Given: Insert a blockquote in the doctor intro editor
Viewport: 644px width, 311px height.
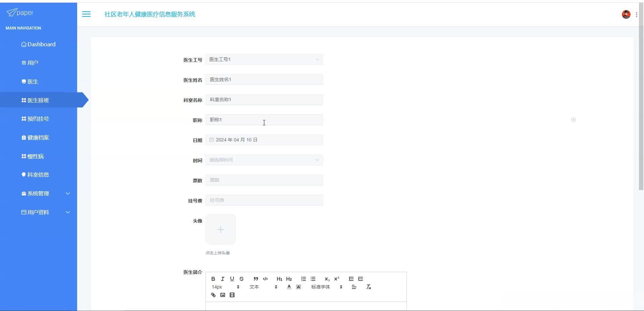Looking at the screenshot, I should coord(256,279).
